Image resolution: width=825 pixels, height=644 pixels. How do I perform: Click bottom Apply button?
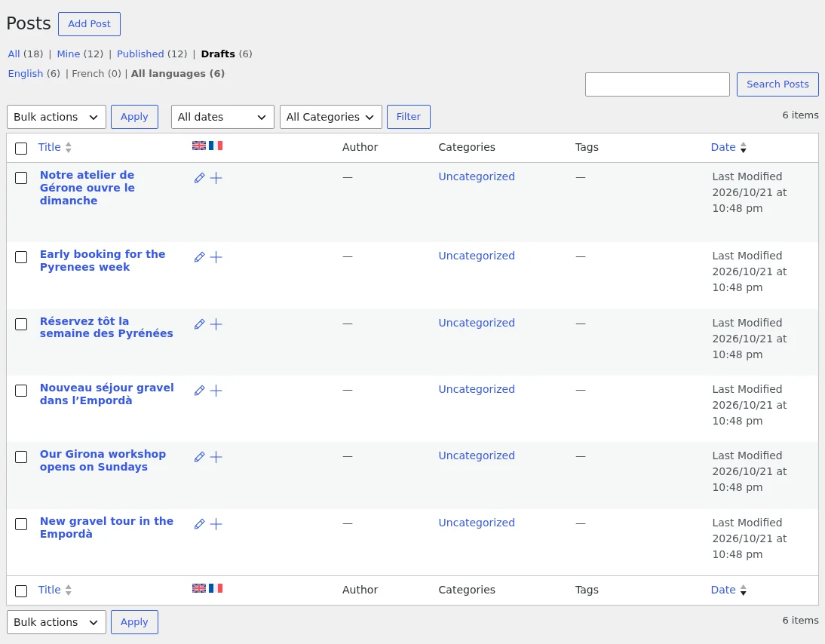click(x=134, y=622)
